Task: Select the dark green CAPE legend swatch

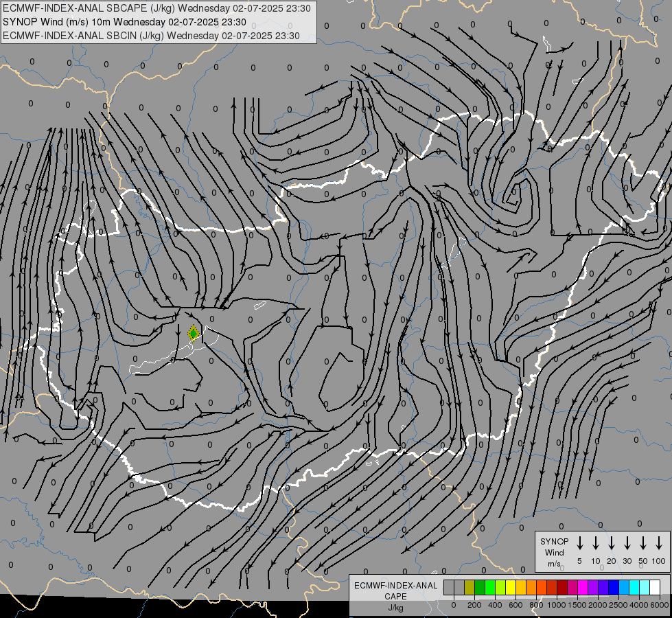Action: tap(480, 587)
